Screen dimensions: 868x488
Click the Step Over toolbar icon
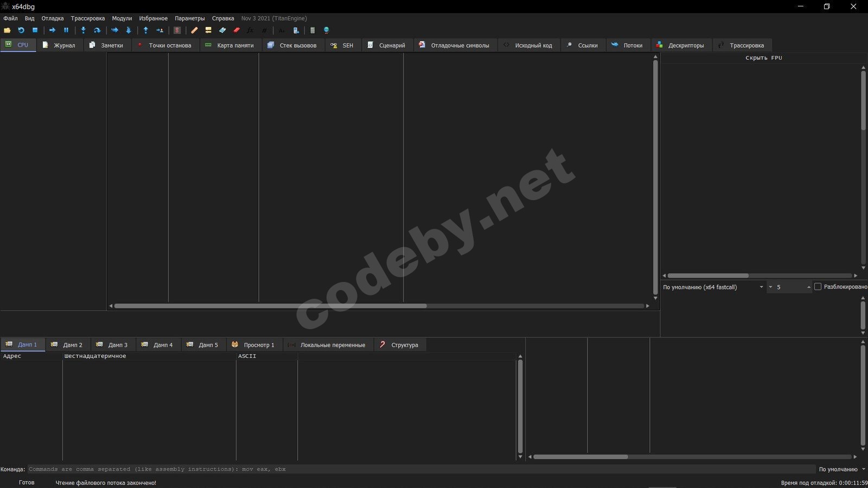click(97, 30)
